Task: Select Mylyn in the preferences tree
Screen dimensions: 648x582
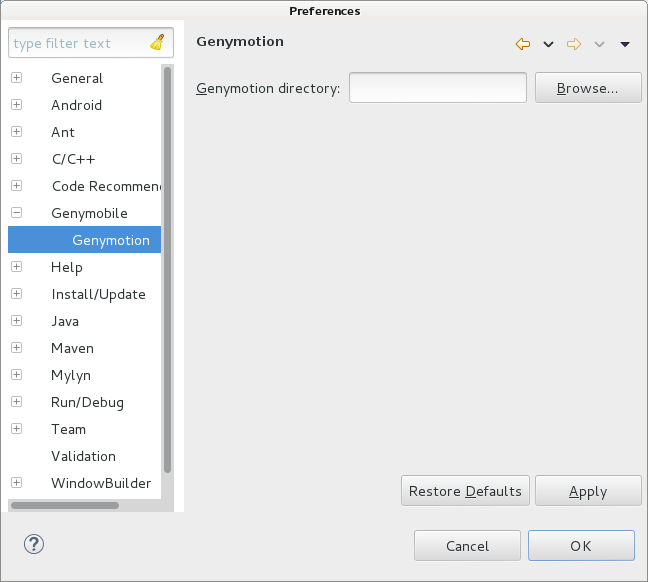Action: 71,375
